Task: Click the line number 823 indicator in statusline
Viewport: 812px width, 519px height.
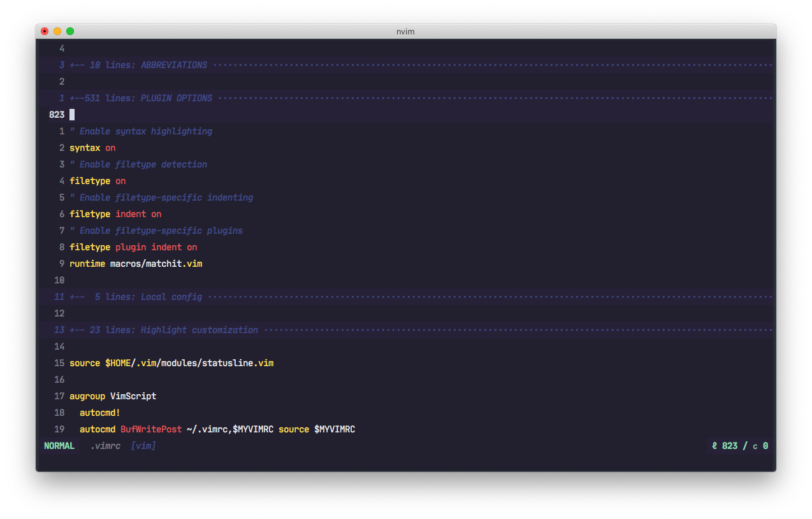Action: [x=725, y=446]
